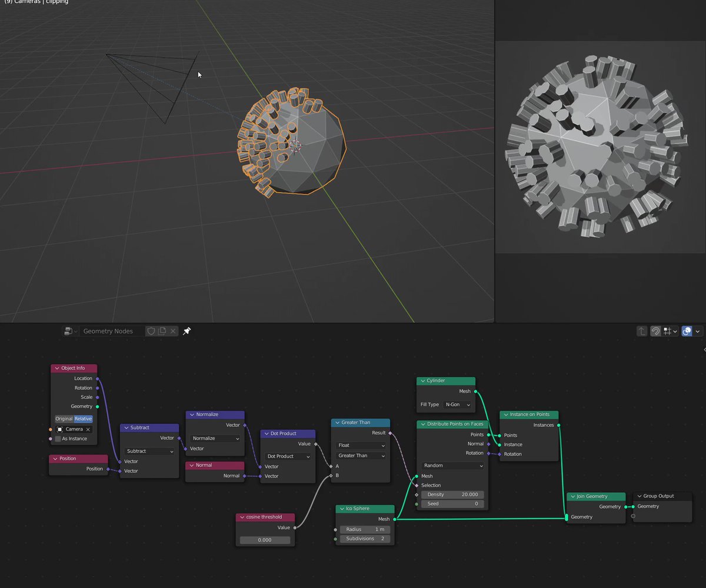Click the Camera object icon in Object Info
Screen dimensions: 706x588
[x=60, y=429]
